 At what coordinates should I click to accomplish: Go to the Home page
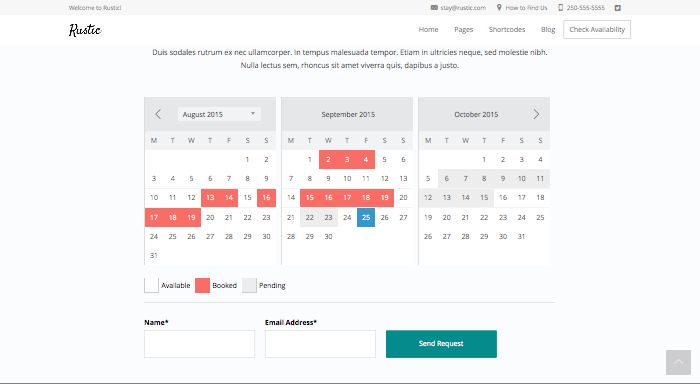click(428, 29)
